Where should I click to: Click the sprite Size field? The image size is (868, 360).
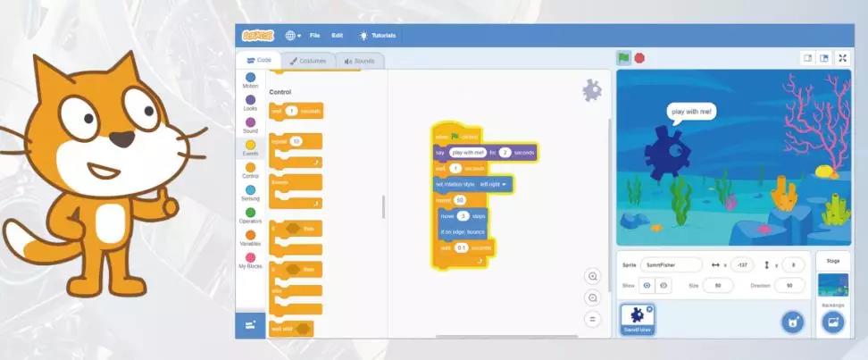(718, 285)
